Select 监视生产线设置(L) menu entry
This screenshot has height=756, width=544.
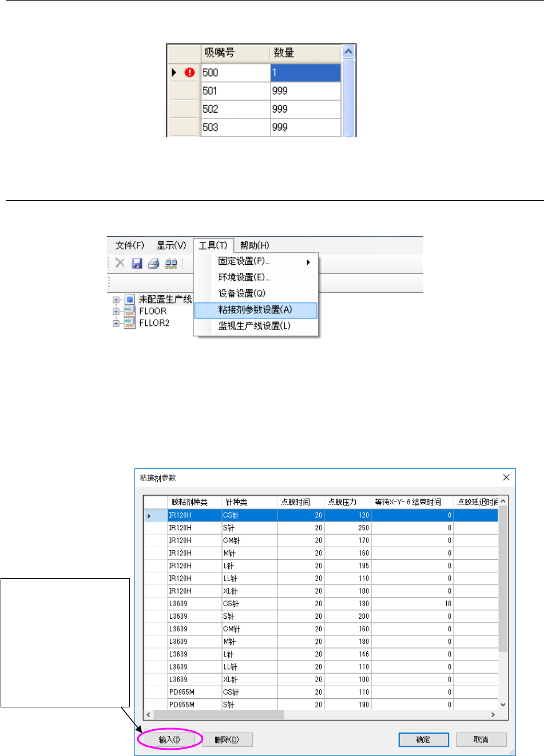click(x=255, y=326)
